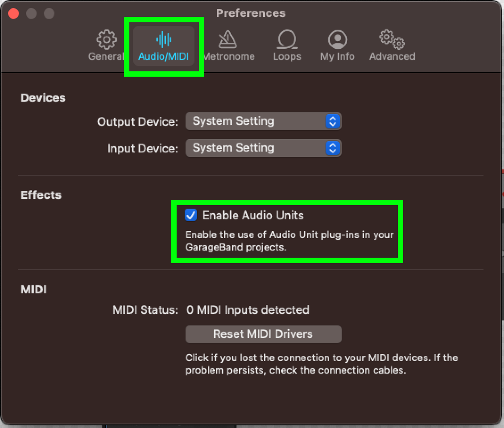Click the Audio Unit plug-ins description text
This screenshot has height=428, width=504.
[x=289, y=241]
